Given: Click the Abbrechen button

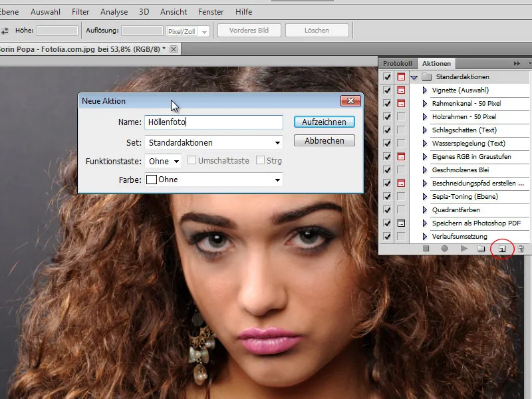Looking at the screenshot, I should coord(325,140).
